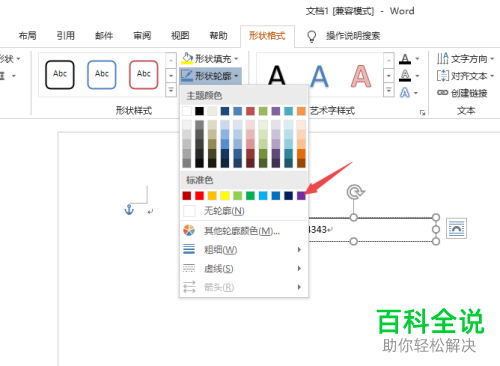Open the 对齐文本 dropdown arrow
The image size is (500, 366).
pyautogui.click(x=492, y=76)
